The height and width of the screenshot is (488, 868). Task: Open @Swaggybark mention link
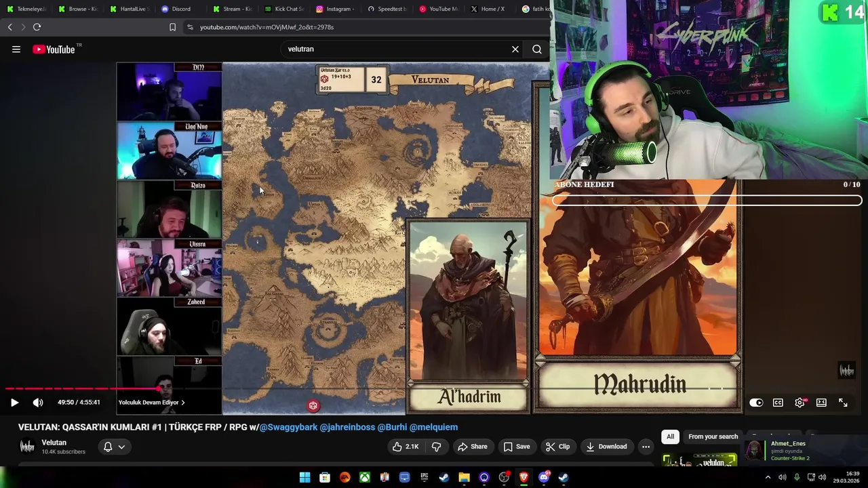(x=288, y=427)
